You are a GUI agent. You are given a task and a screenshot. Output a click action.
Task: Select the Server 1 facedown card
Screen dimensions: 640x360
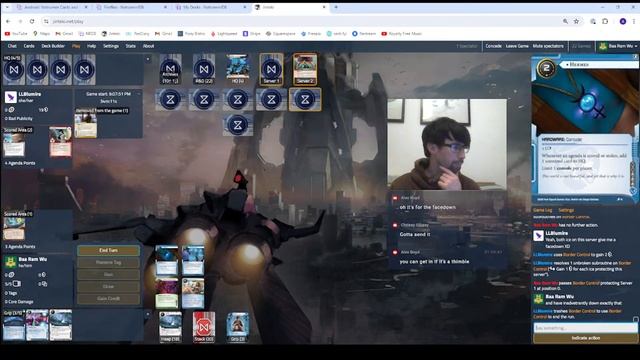pos(271,69)
